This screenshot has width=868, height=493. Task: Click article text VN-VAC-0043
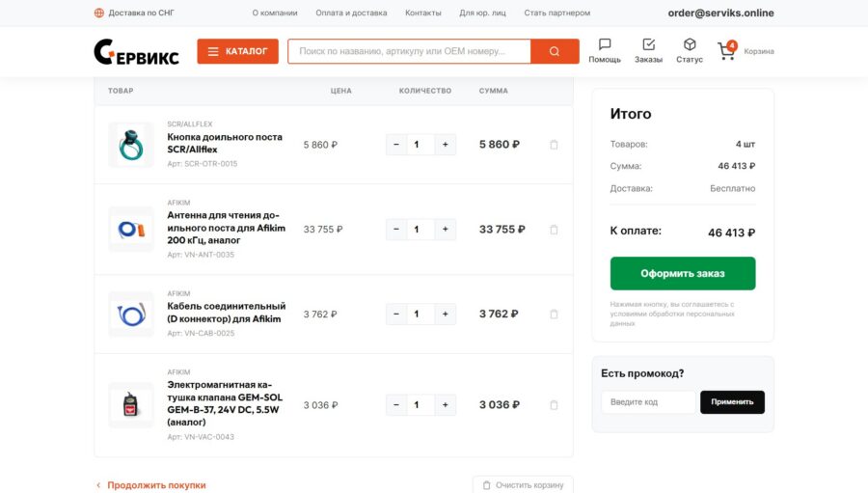(x=209, y=437)
